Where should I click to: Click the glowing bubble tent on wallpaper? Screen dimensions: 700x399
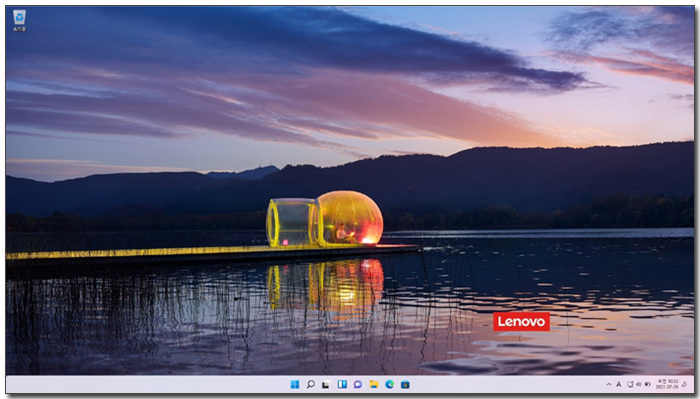(x=325, y=219)
